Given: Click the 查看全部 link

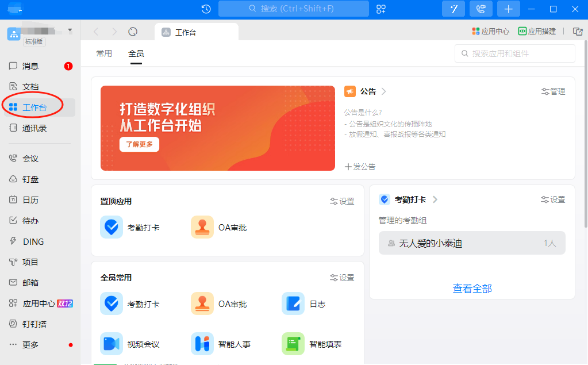Looking at the screenshot, I should click(x=471, y=289).
